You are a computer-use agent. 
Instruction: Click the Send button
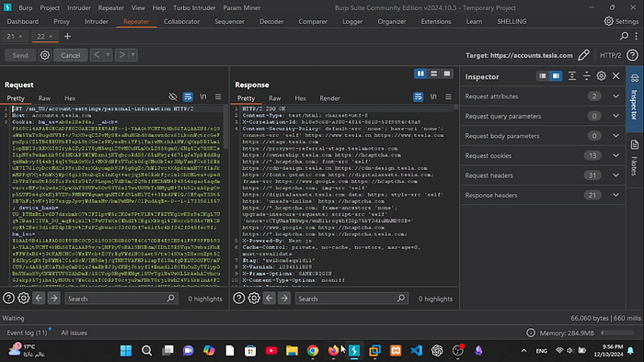[x=20, y=55]
